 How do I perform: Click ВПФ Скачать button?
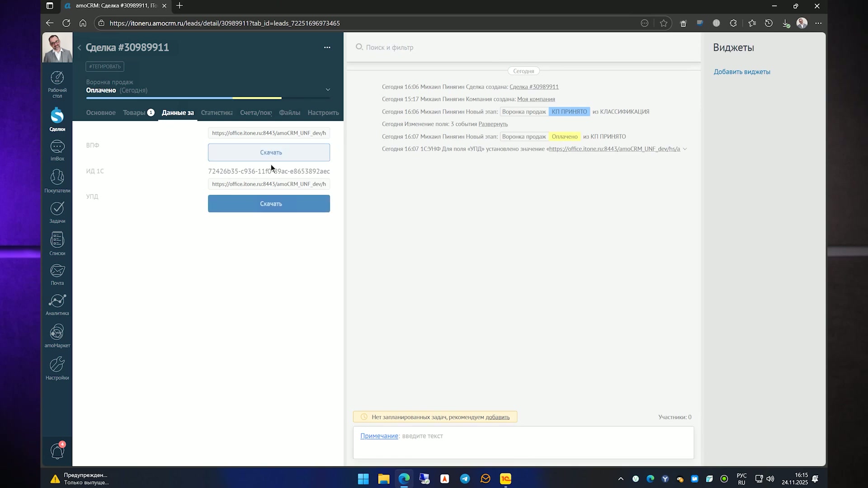[269, 152]
